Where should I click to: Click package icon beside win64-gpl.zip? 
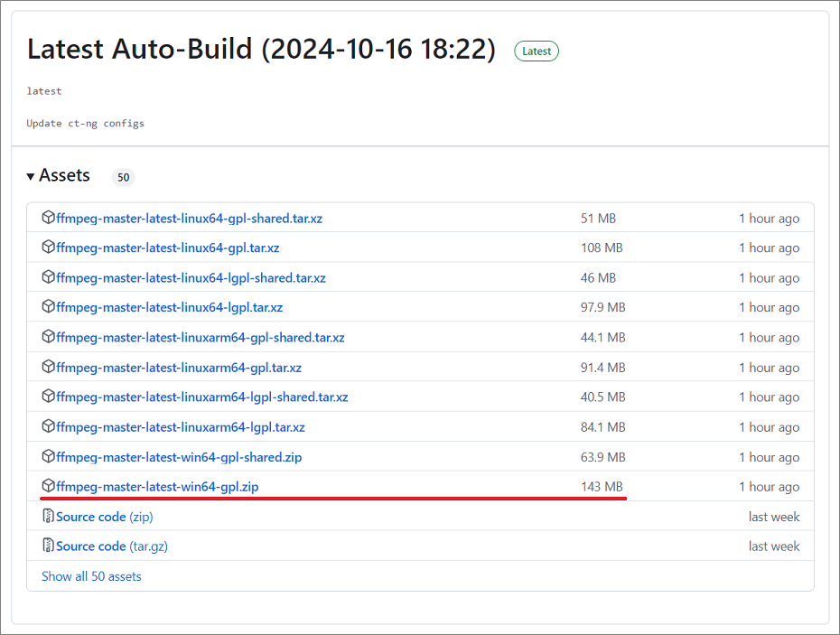[48, 485]
